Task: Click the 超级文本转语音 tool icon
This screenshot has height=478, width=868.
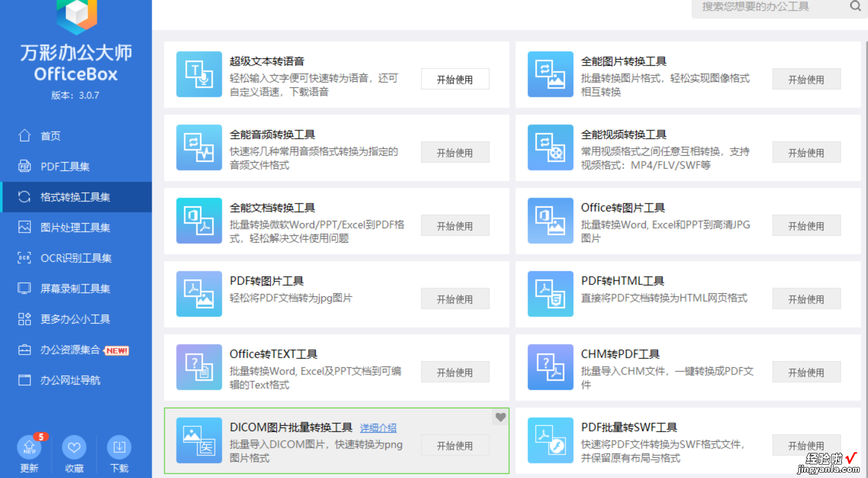Action: (199, 74)
